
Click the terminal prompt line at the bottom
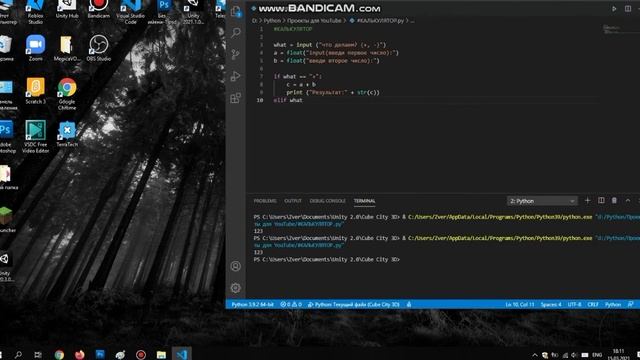tap(327, 260)
